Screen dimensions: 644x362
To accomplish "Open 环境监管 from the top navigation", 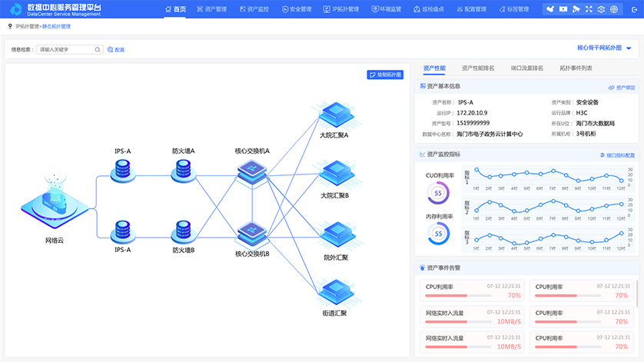I will (387, 9).
